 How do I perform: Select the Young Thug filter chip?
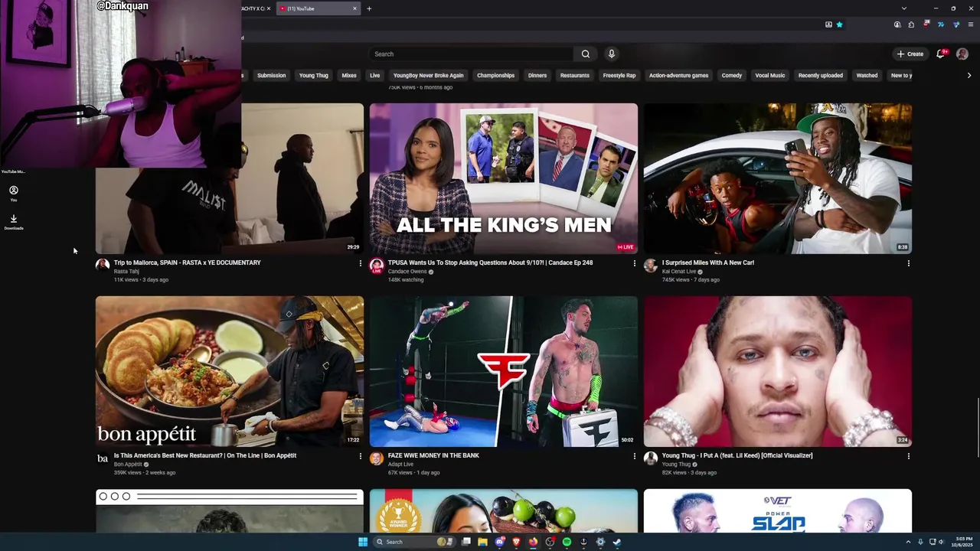[314, 75]
